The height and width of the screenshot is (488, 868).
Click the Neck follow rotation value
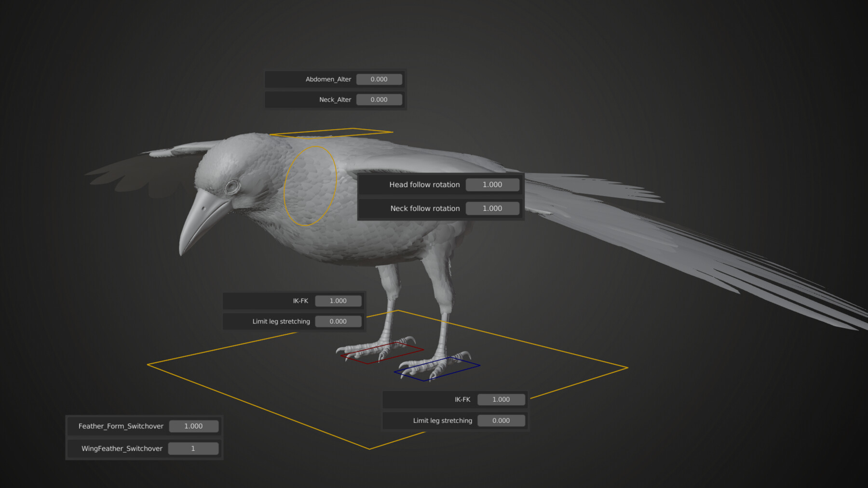pyautogui.click(x=492, y=208)
